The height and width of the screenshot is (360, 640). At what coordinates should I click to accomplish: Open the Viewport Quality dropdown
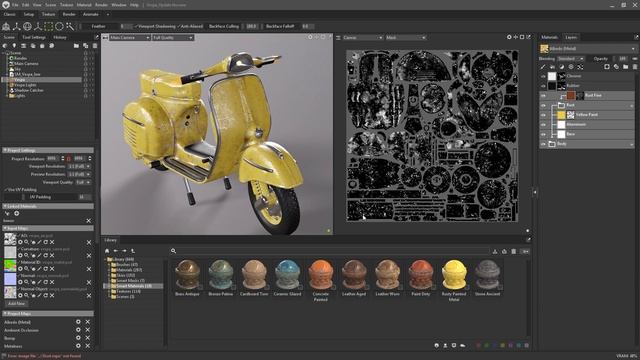click(x=83, y=182)
